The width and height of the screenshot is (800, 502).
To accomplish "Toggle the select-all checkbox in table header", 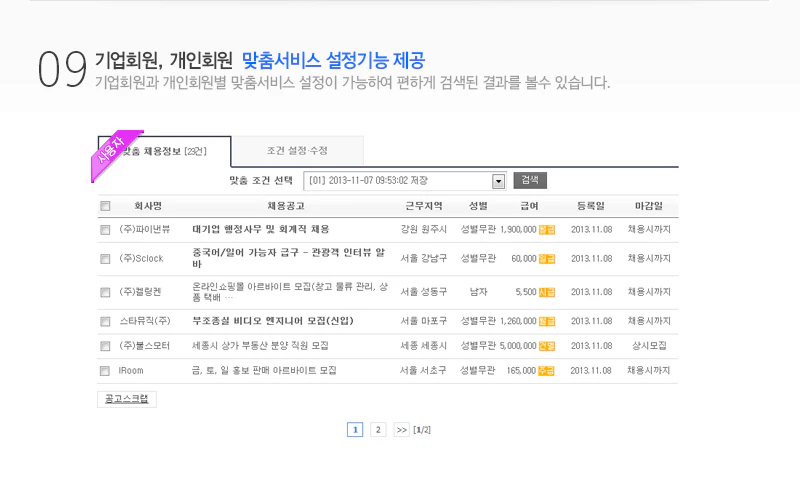I will pos(105,206).
